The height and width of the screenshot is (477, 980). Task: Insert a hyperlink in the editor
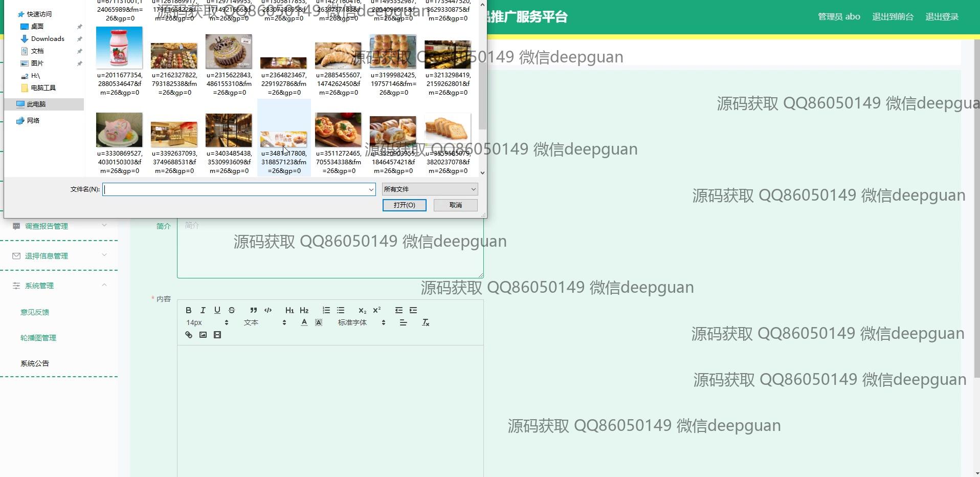(x=189, y=335)
